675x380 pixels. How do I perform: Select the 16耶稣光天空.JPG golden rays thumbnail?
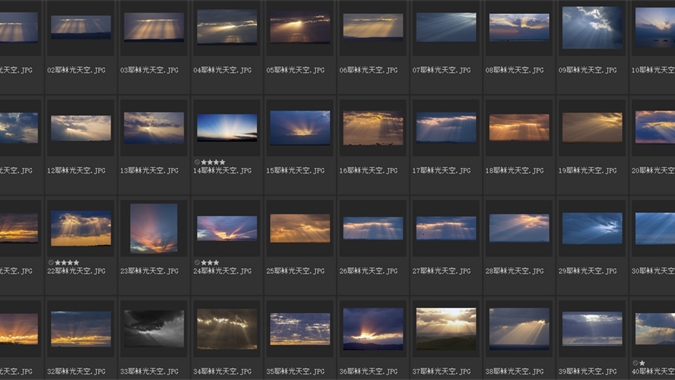coord(373,128)
